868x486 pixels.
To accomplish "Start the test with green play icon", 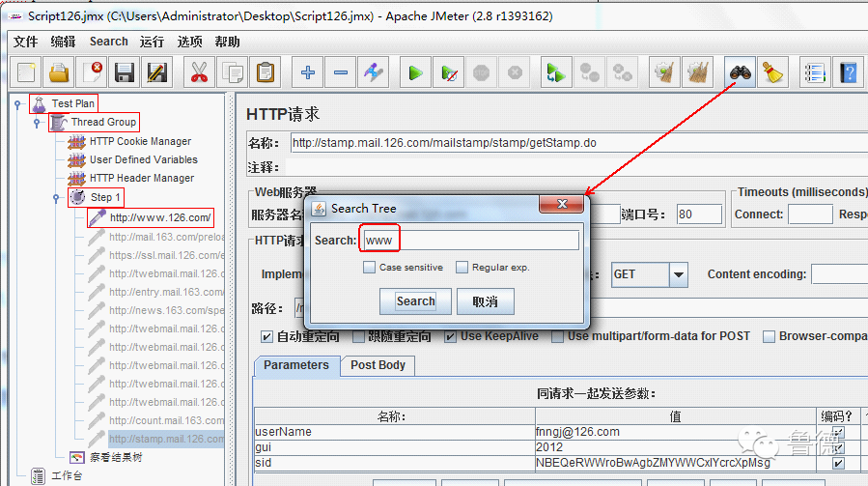I will point(416,72).
